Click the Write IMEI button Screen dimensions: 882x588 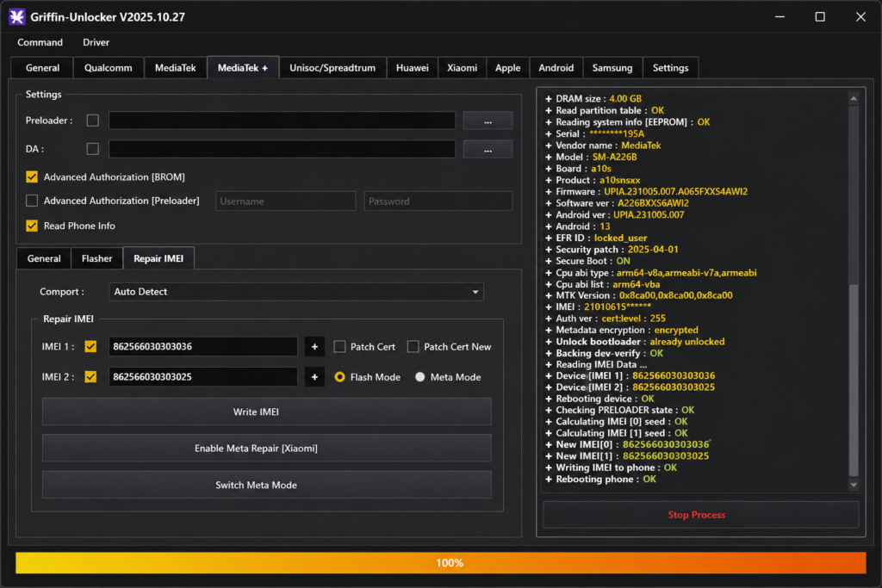click(x=267, y=412)
